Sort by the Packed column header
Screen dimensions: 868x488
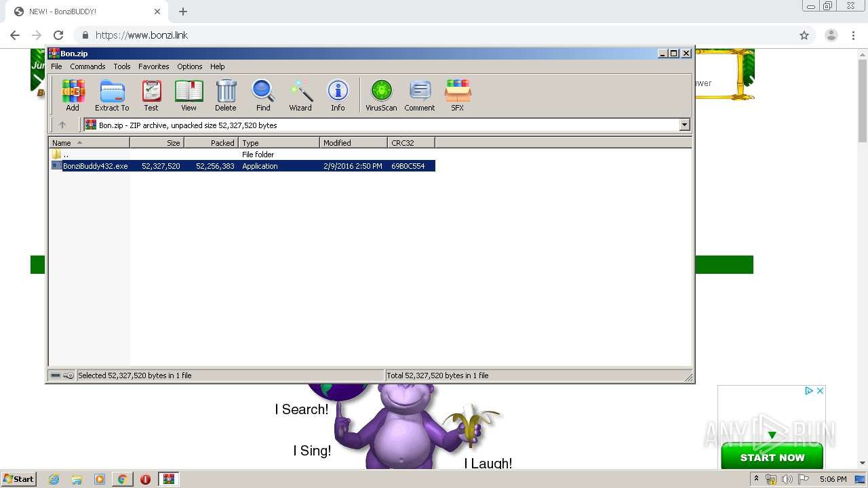[211, 143]
